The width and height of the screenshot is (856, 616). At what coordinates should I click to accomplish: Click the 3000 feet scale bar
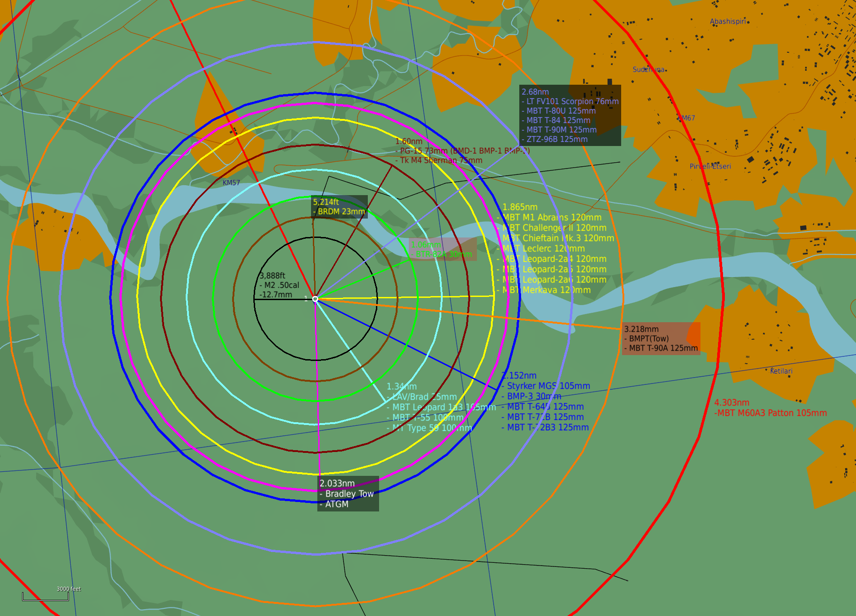pyautogui.click(x=46, y=597)
